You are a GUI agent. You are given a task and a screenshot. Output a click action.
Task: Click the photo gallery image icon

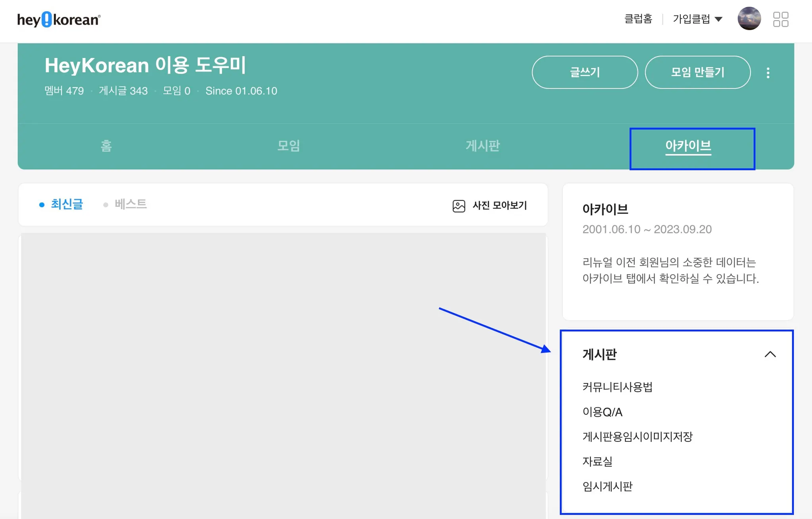click(459, 206)
